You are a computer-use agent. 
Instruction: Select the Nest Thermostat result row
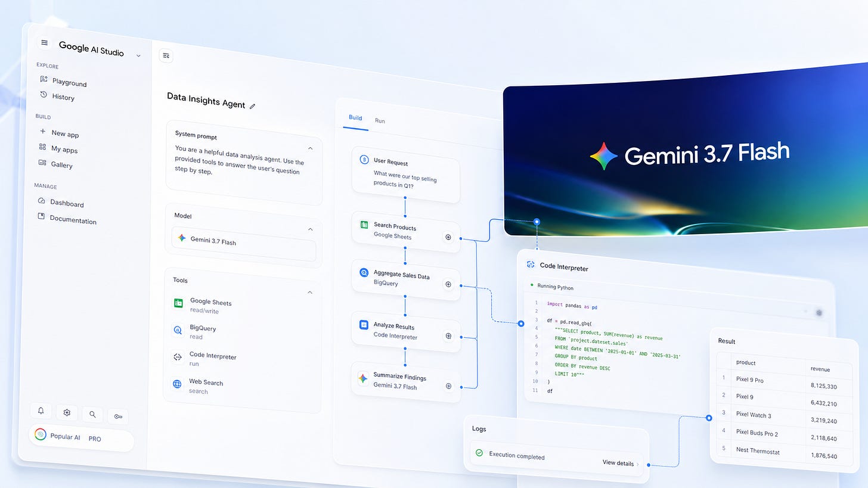click(784, 452)
